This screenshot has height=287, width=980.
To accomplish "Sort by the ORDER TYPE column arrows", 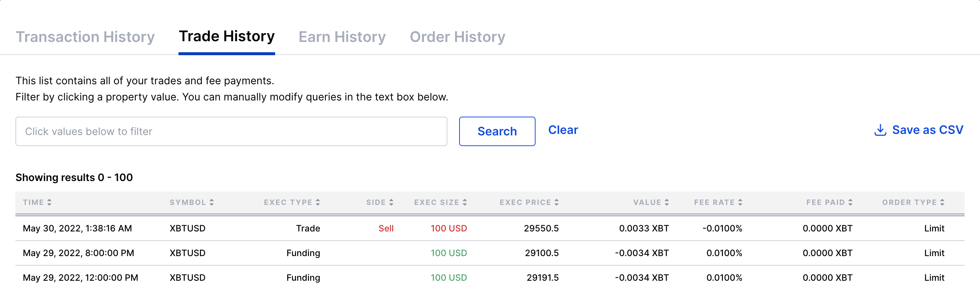I will 942,202.
